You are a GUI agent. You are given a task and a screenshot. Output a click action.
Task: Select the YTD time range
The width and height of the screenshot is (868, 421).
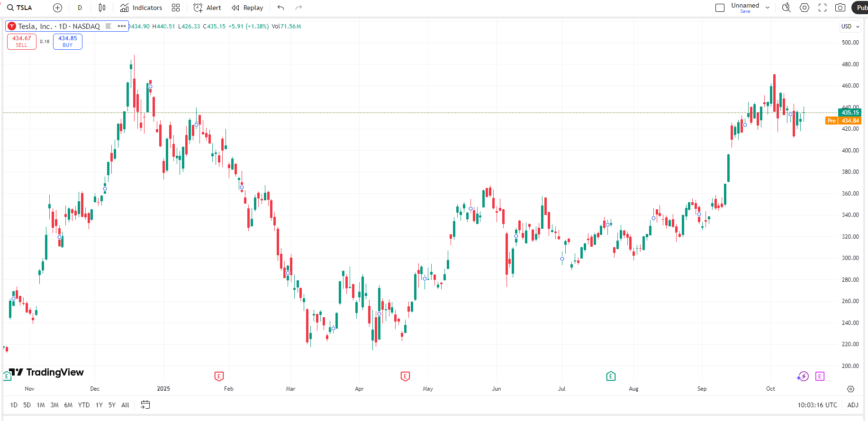click(x=84, y=405)
